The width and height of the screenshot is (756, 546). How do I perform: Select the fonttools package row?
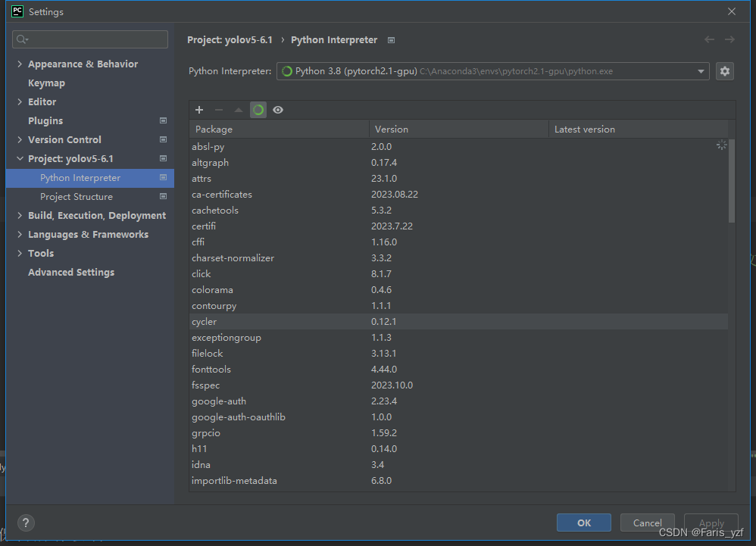(458, 369)
